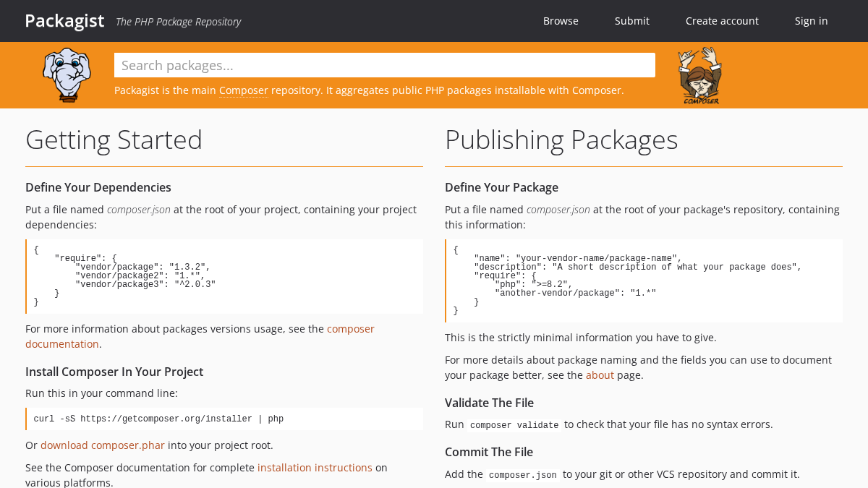
Task: Click the Define Your Dependencies heading
Action: [98, 187]
